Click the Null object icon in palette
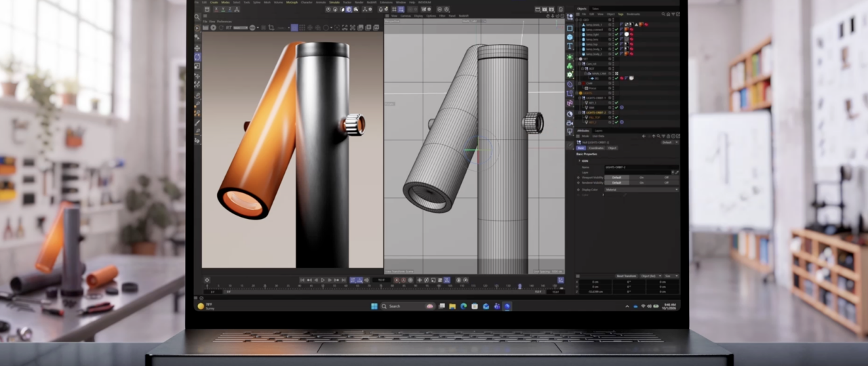Image resolution: width=868 pixels, height=366 pixels. tap(570, 17)
